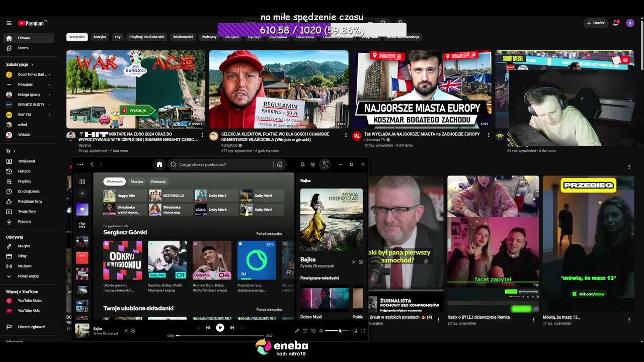Click the Spotify search field
This screenshot has width=644, height=362.
coord(226,164)
